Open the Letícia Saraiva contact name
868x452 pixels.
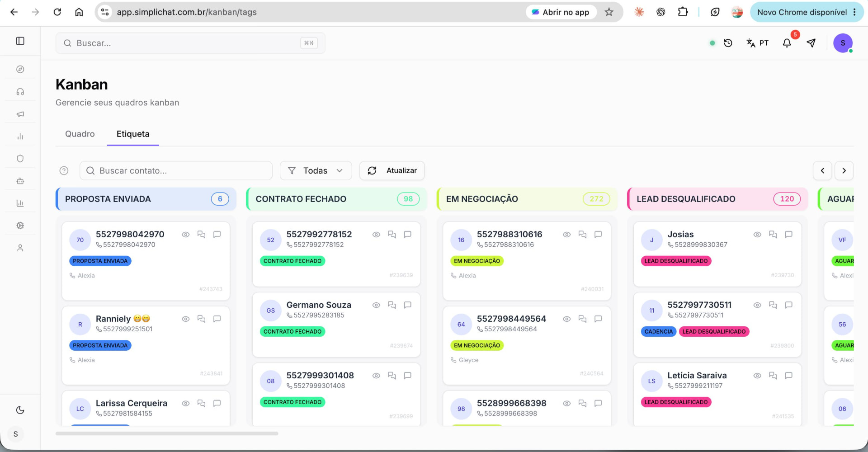(697, 376)
